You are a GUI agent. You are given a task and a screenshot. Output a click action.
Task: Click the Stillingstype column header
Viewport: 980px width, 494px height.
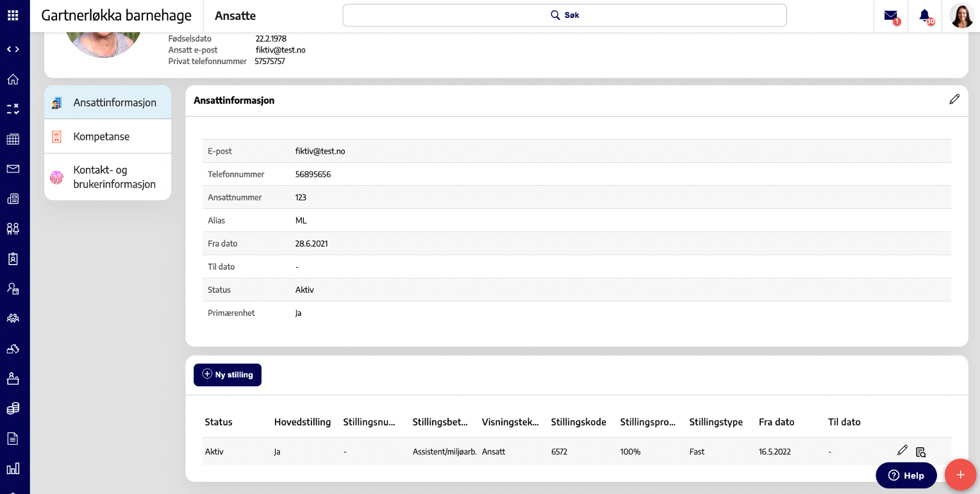tap(716, 422)
